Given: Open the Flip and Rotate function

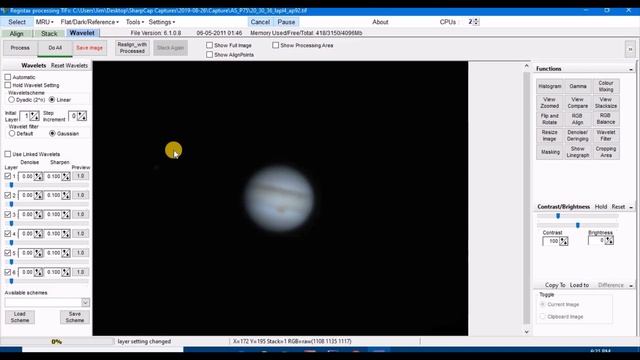Looking at the screenshot, I should coord(550,119).
